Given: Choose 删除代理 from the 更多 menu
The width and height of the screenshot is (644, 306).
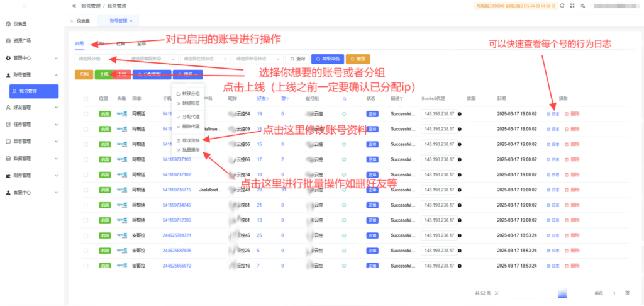Looking at the screenshot, I should (187, 127).
